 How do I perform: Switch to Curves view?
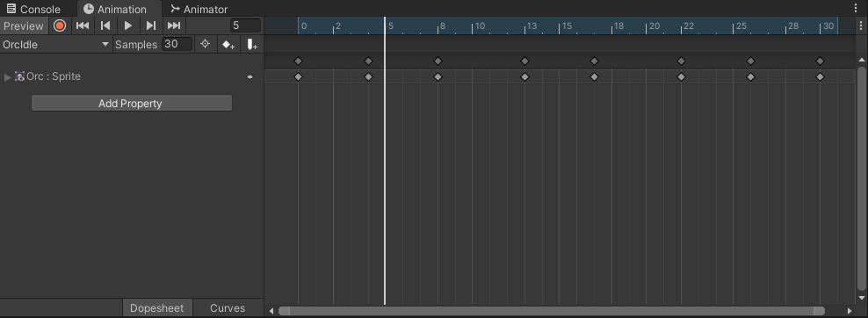pos(228,308)
